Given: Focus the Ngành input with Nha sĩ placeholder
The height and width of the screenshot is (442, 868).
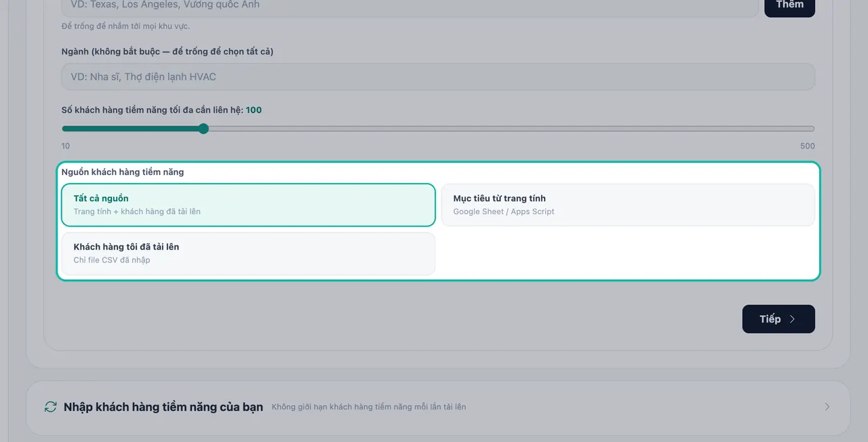Looking at the screenshot, I should click(x=438, y=77).
